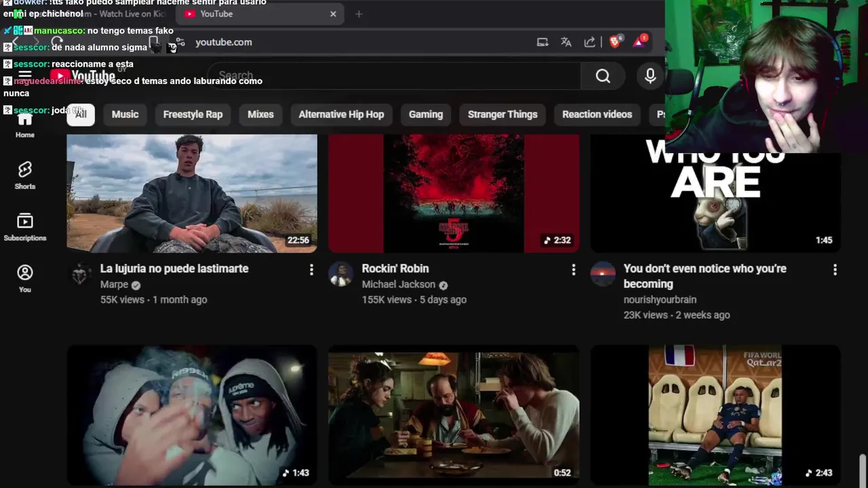This screenshot has height=488, width=868.
Task: Select the Reaction videos filter chip
Action: click(597, 114)
